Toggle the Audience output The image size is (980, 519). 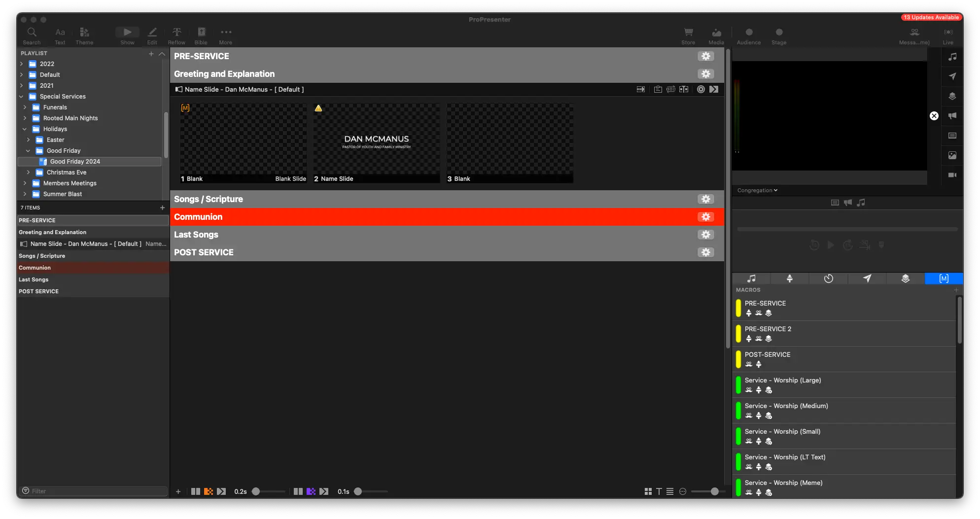(749, 35)
